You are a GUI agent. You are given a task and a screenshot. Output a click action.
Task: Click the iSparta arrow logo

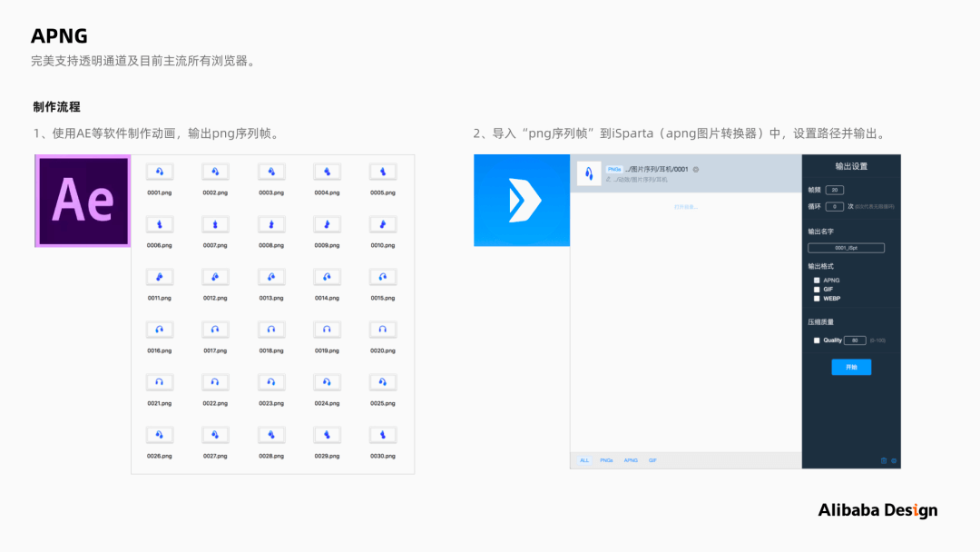pos(522,200)
